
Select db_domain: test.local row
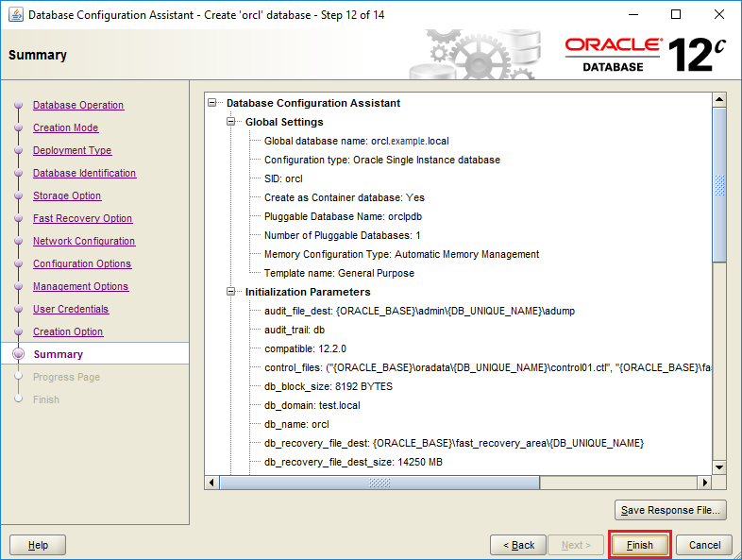(312, 405)
